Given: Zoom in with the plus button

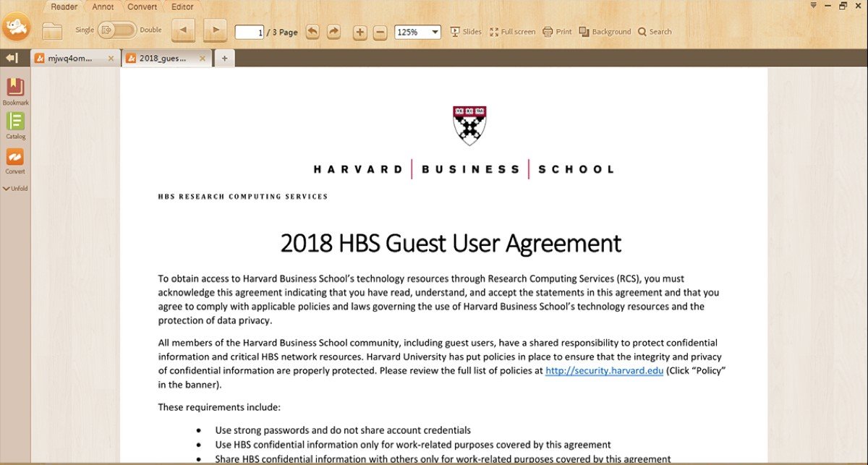Looking at the screenshot, I should (x=360, y=32).
